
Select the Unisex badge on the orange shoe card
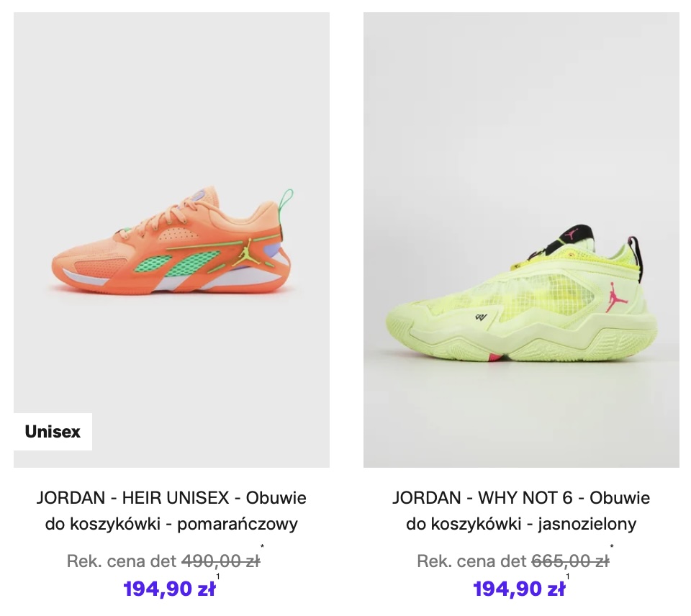pos(53,431)
